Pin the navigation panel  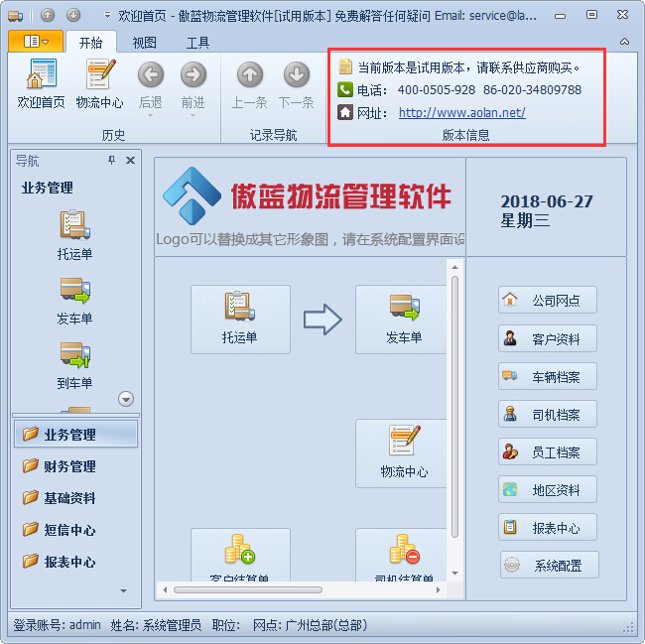(x=111, y=160)
